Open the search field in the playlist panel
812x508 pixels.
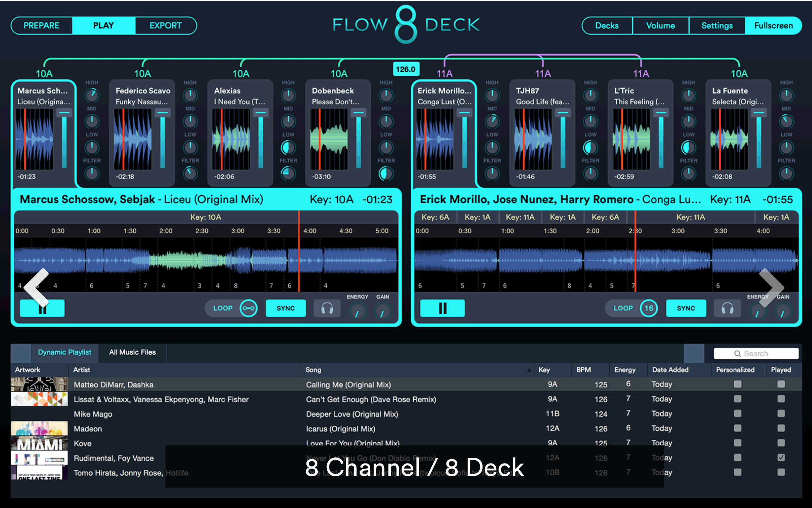[x=756, y=353]
